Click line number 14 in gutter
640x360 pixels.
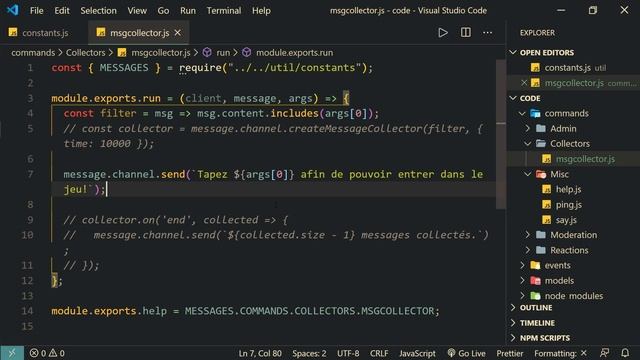[27, 311]
